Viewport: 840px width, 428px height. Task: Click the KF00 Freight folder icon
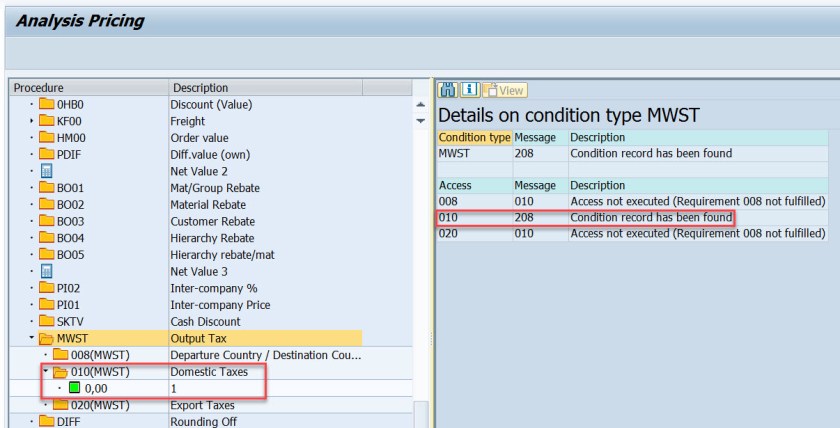pos(47,121)
